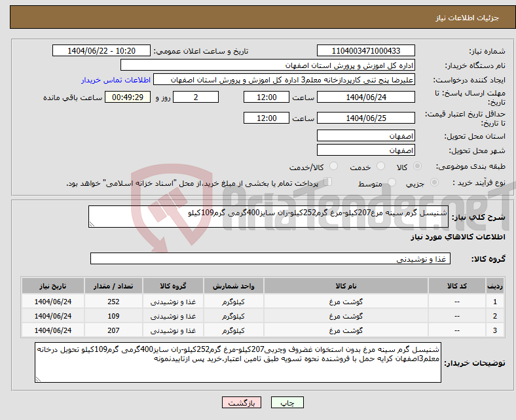The height and width of the screenshot is (420, 516).
Task: Select the کالا radio button
Action: 417,166
